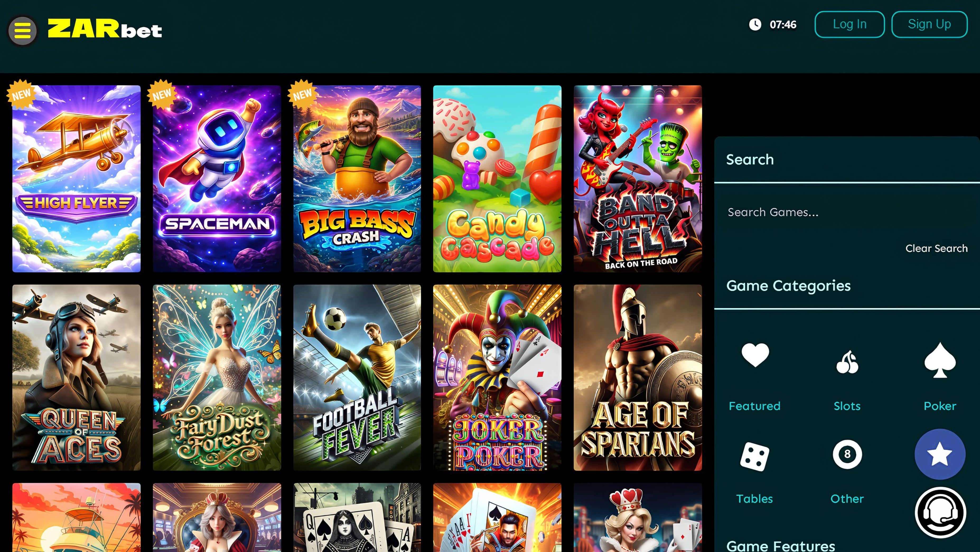Click the Sign Up button
Image resolution: width=980 pixels, height=552 pixels.
pyautogui.click(x=929, y=24)
